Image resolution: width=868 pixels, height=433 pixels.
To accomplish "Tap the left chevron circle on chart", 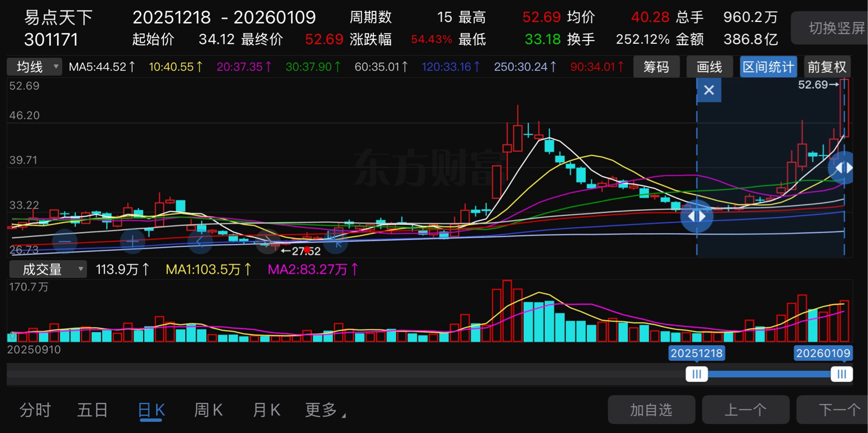I will tap(200, 241).
